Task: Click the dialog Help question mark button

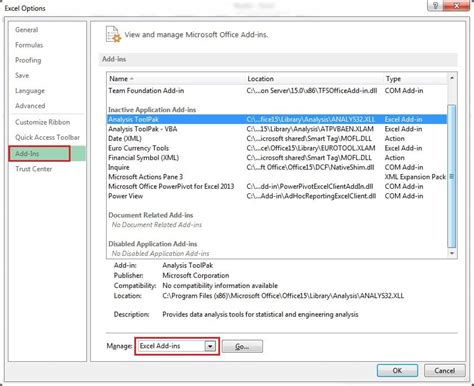Action: click(x=435, y=6)
